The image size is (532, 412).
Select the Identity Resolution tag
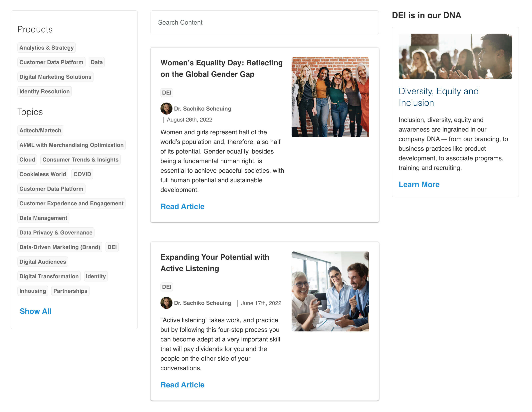point(45,92)
